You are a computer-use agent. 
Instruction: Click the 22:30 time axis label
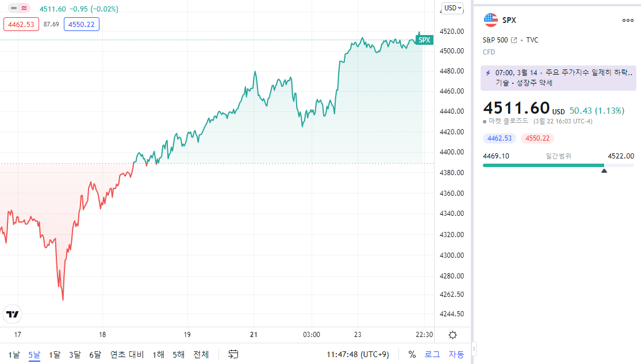[424, 335]
